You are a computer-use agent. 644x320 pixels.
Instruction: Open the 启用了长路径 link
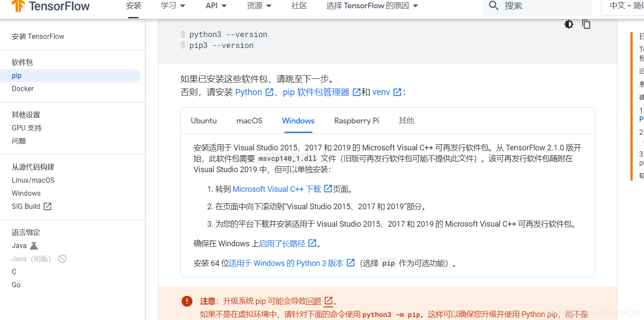[x=282, y=243]
